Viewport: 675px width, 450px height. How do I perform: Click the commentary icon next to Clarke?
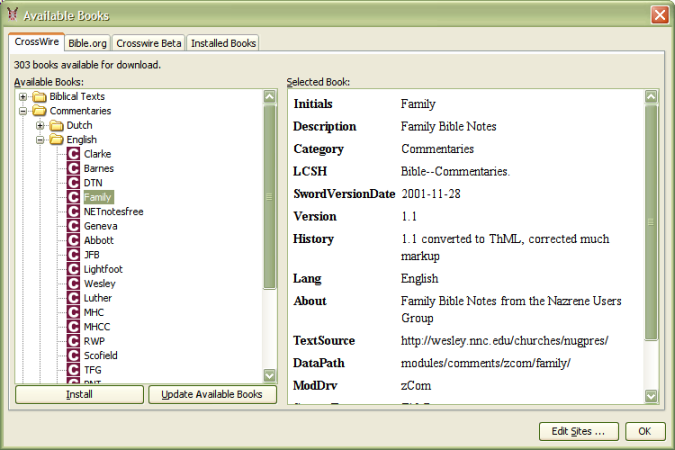73,154
